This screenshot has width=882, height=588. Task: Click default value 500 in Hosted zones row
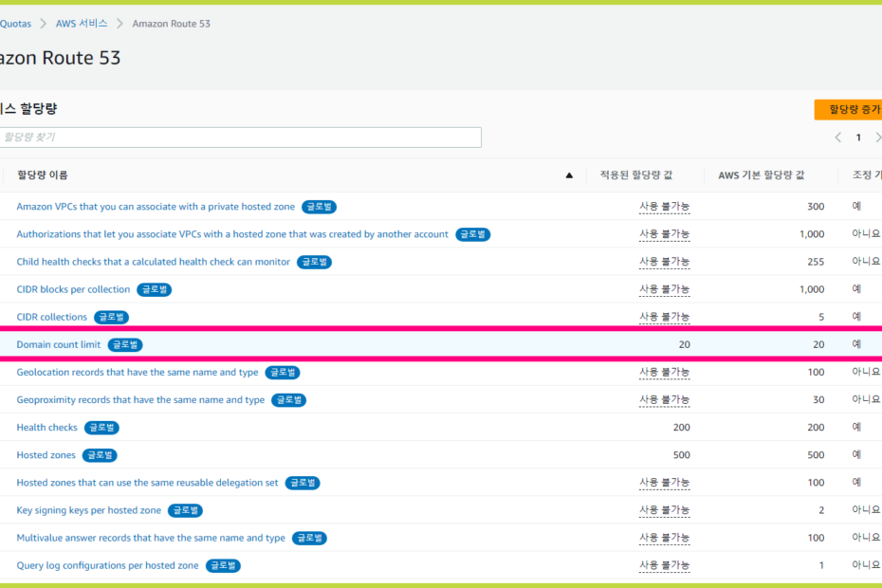pyautogui.click(x=816, y=455)
